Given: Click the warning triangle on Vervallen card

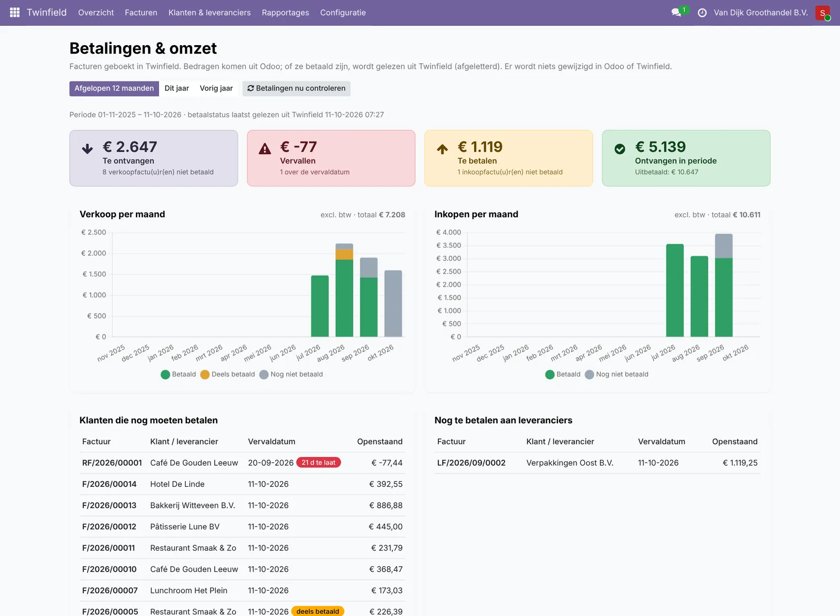Looking at the screenshot, I should tap(265, 149).
